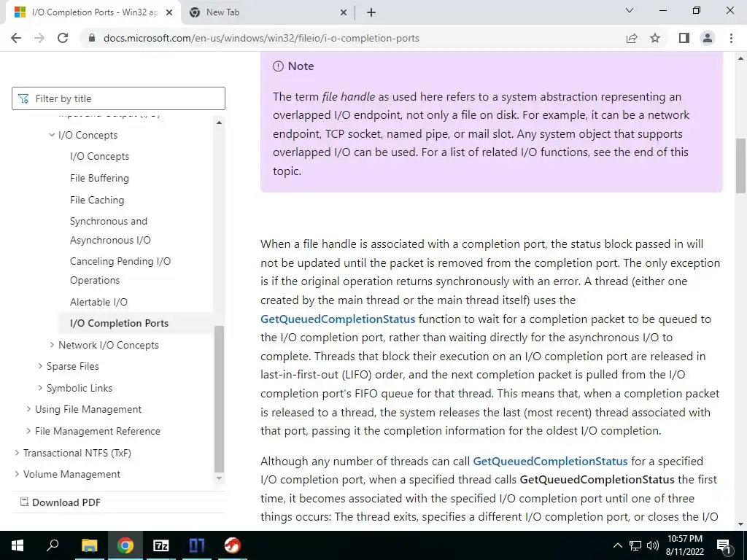Screen dimensions: 747x560
Task: Open red round app in taskbar
Action: [x=233, y=545]
